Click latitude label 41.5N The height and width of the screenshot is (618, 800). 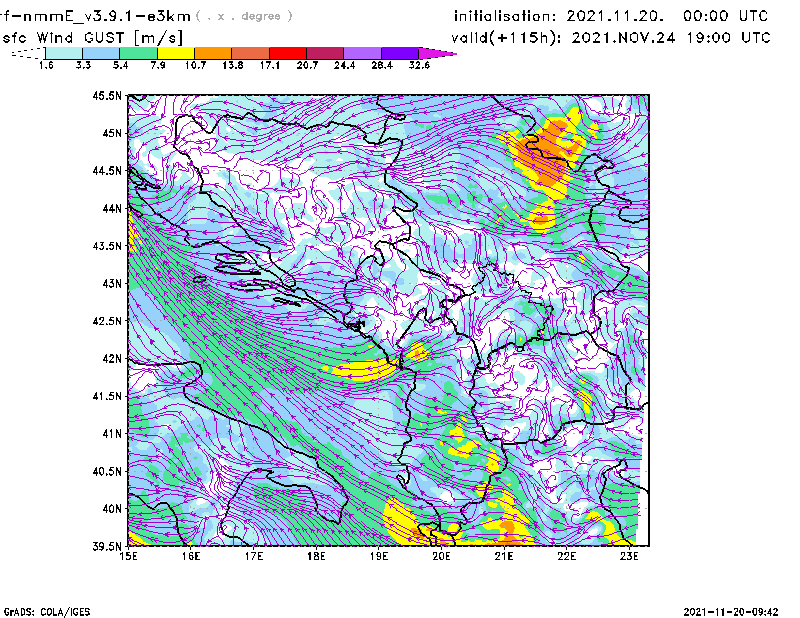pos(108,396)
